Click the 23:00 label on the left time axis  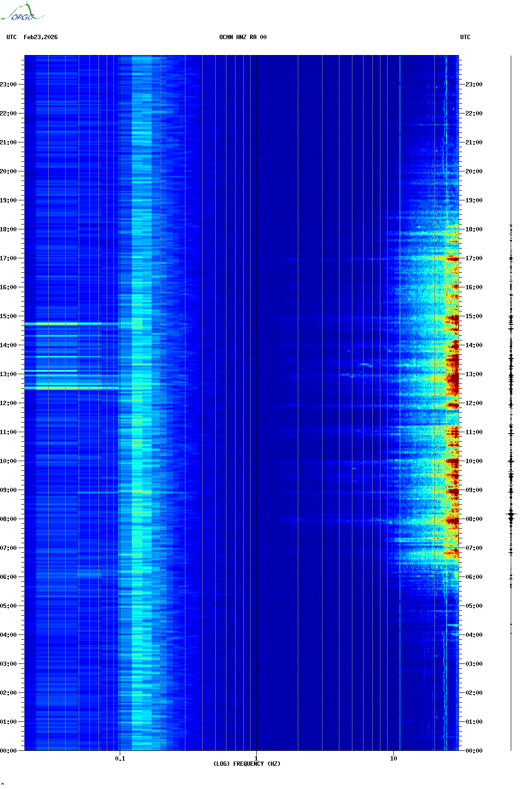click(8, 85)
